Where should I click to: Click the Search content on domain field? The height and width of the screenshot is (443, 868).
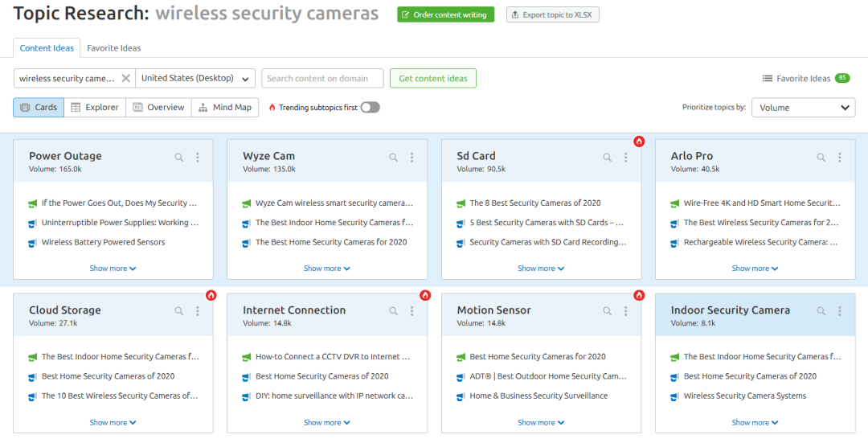tap(323, 79)
